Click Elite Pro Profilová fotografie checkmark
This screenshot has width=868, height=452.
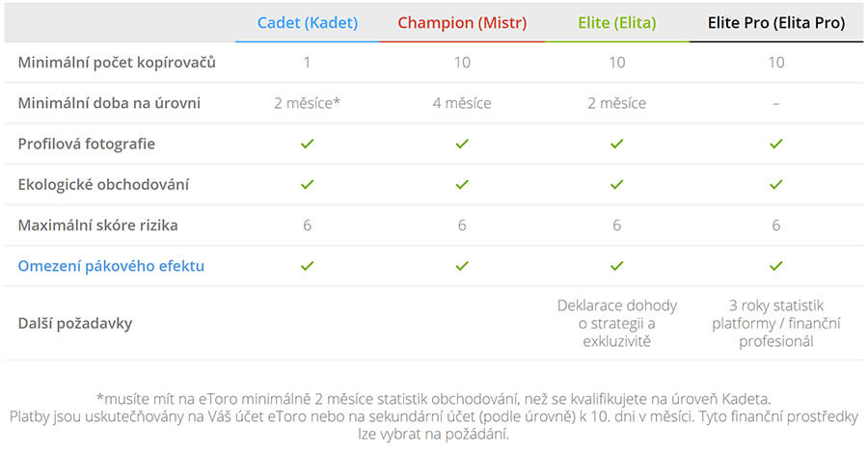[776, 144]
